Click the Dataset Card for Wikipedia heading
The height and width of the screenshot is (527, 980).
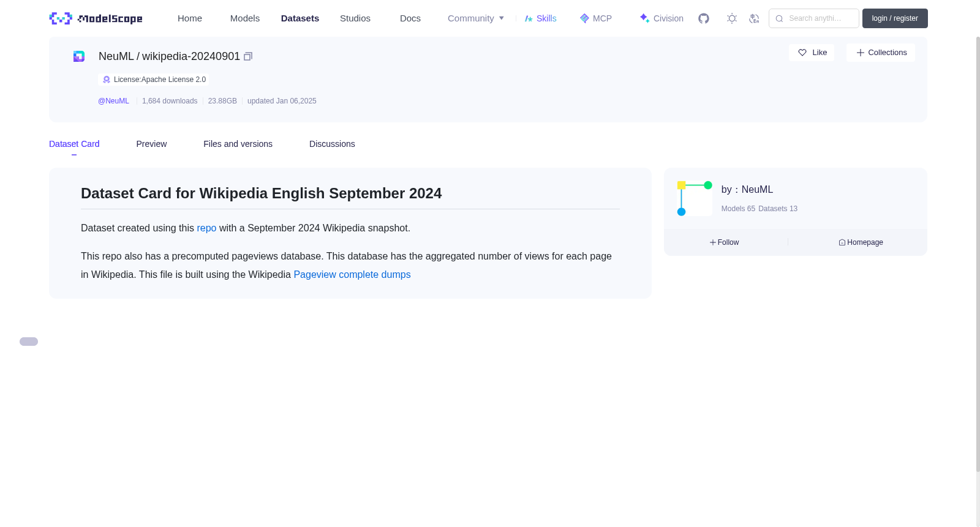(261, 193)
